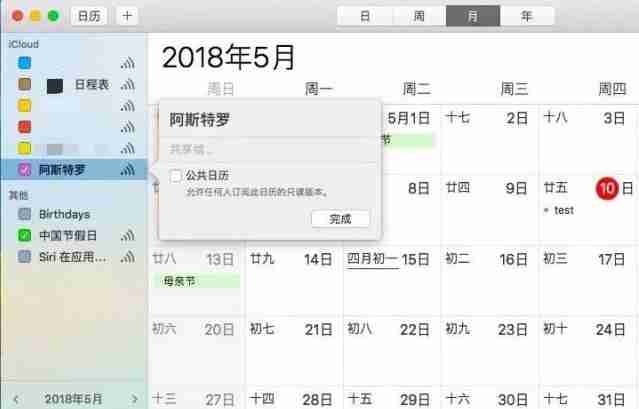Click the iCloud section header
The width and height of the screenshot is (639, 409).
click(x=24, y=44)
